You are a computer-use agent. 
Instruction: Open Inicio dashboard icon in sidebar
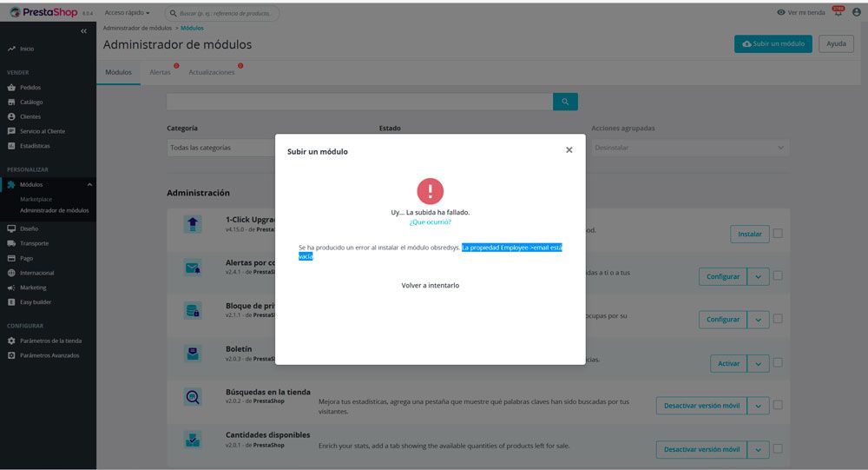(11, 49)
